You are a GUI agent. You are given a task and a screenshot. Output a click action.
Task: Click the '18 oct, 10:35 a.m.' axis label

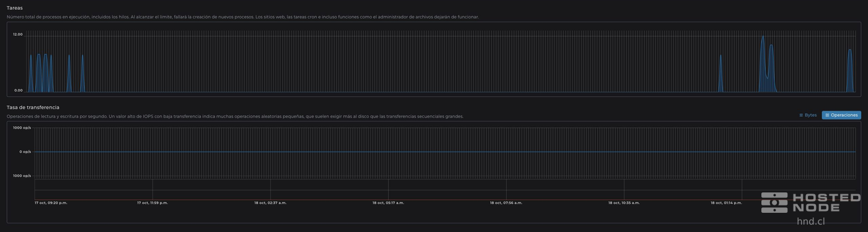[624, 203]
